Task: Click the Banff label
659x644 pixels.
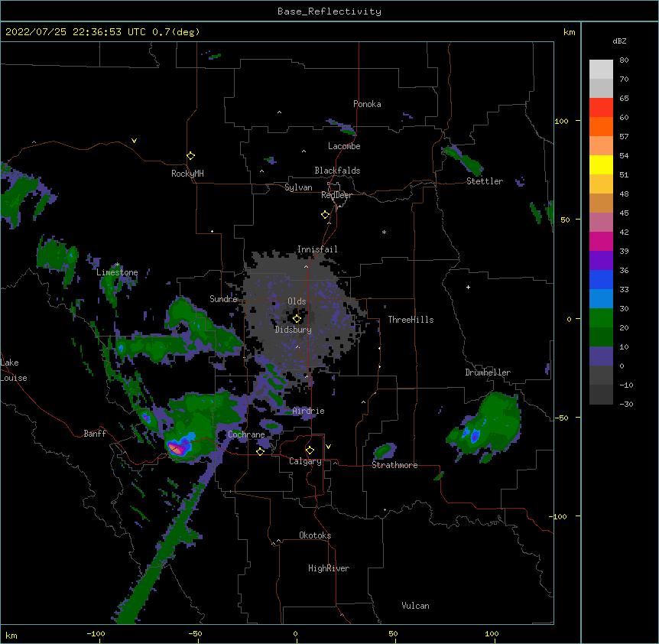Action: [x=95, y=434]
